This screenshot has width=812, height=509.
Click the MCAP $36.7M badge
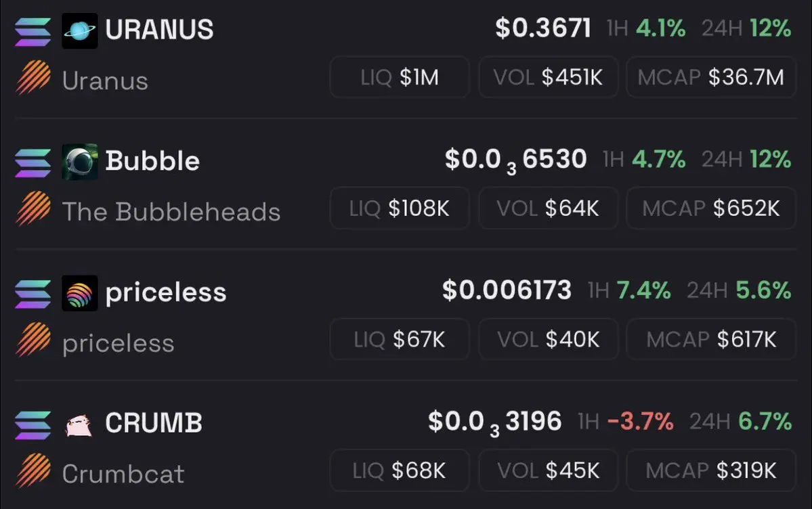point(711,77)
